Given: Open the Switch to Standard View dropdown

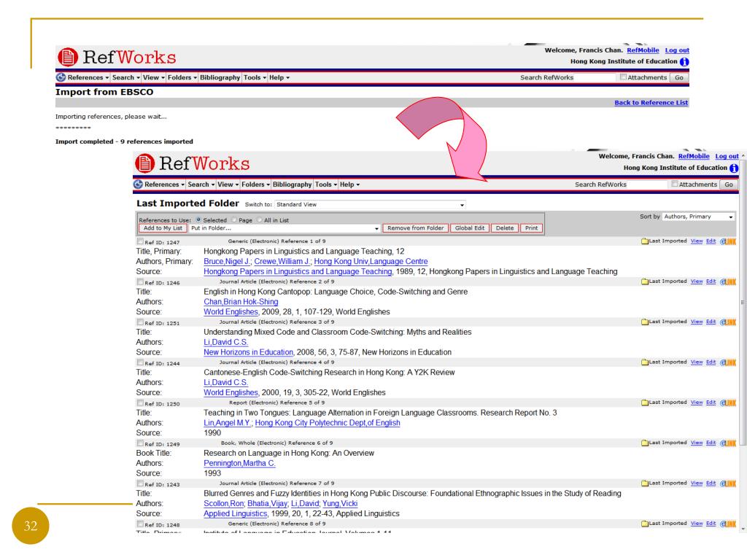Looking at the screenshot, I should pyautogui.click(x=370, y=205).
